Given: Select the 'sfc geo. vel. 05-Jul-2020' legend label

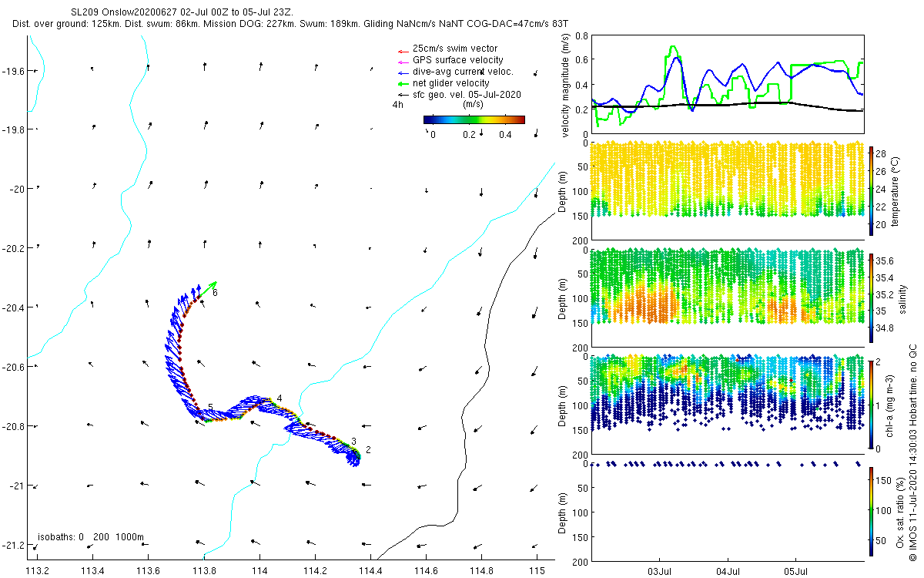Looking at the screenshot, I should [x=468, y=94].
